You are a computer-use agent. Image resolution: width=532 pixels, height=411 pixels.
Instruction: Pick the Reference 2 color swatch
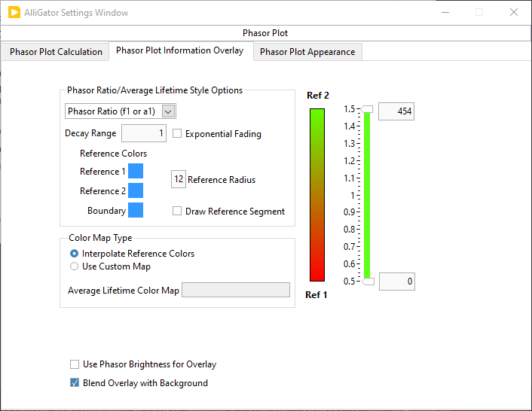click(x=136, y=190)
